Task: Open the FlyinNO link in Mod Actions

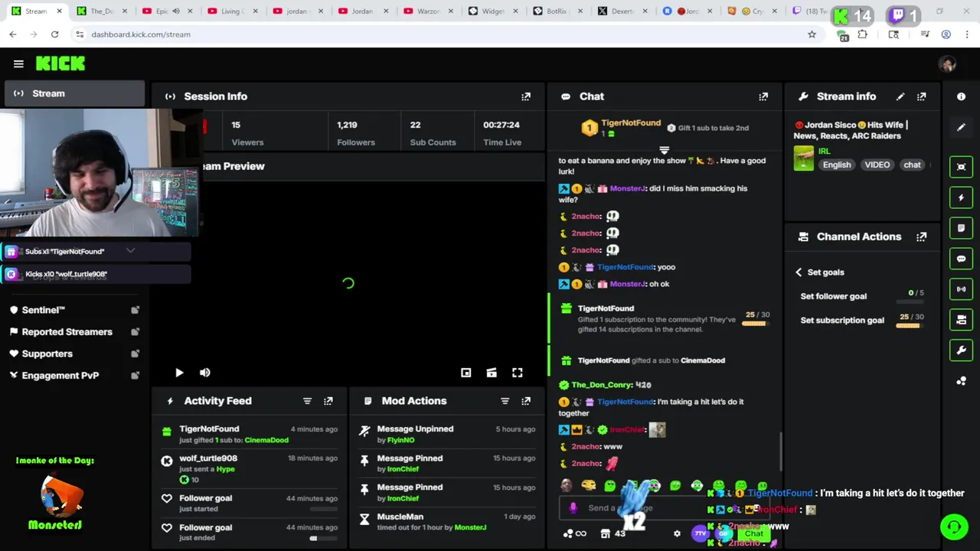Action: [400, 440]
